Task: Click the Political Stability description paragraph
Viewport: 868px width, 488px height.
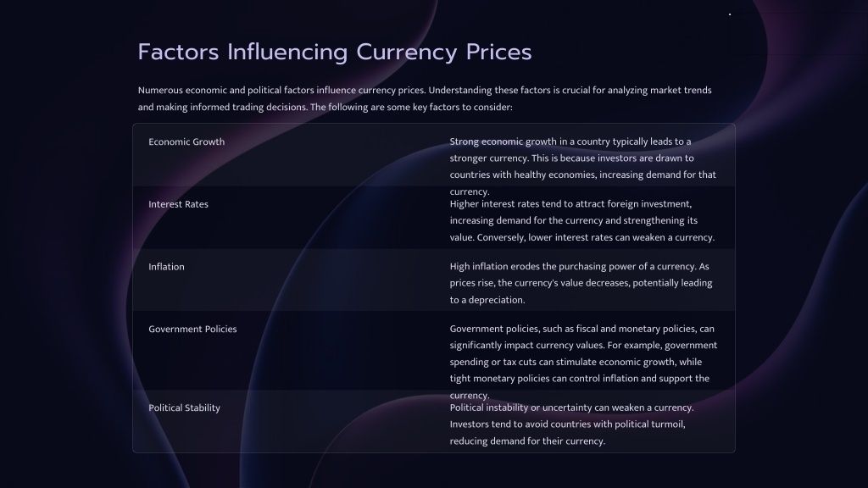Action: (571, 424)
